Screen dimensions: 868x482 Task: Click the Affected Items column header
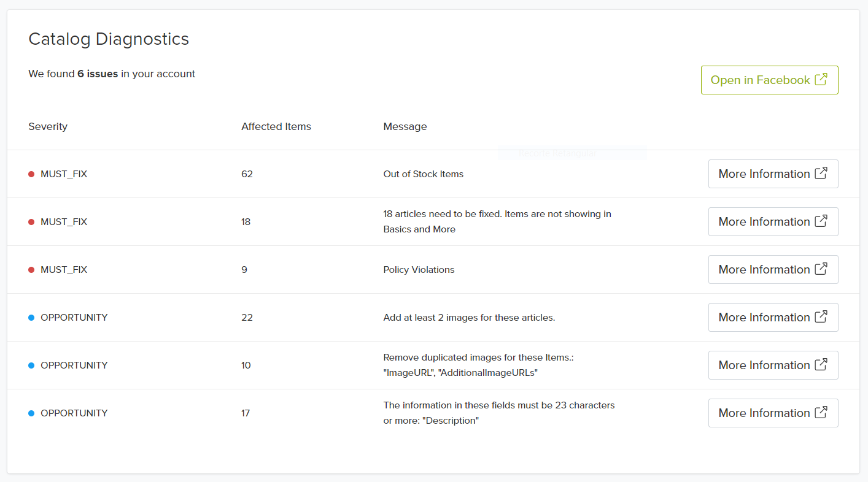tap(276, 127)
